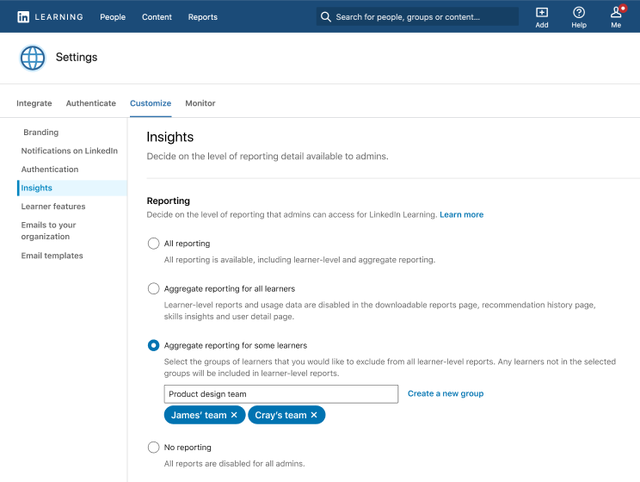Viewport: 640px width, 482px height.
Task: Open the Reports menu
Action: tap(202, 17)
